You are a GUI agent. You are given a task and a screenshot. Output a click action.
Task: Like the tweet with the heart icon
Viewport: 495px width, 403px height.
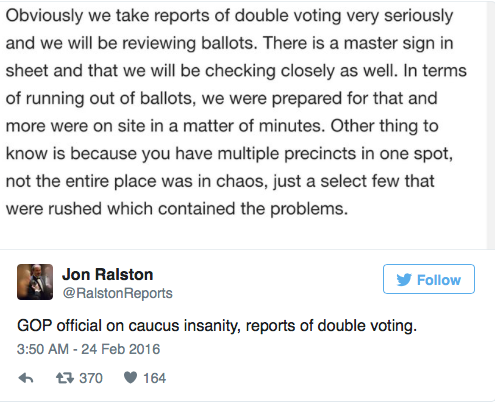[x=130, y=378]
